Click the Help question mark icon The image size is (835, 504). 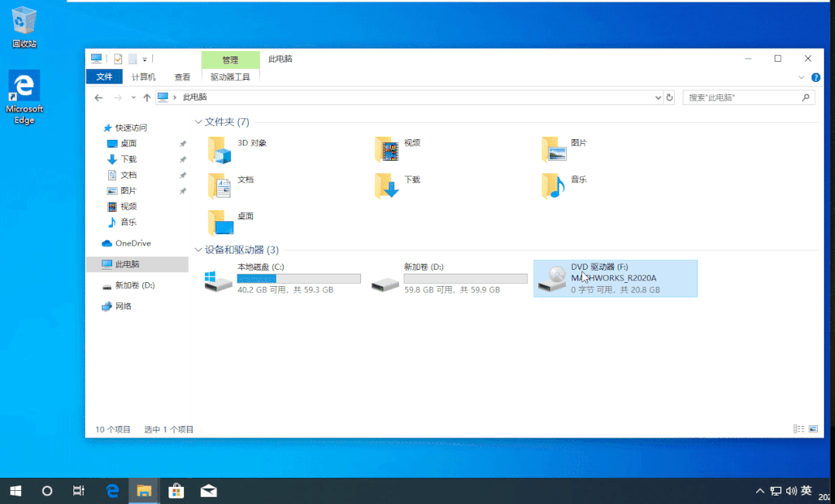[814, 77]
